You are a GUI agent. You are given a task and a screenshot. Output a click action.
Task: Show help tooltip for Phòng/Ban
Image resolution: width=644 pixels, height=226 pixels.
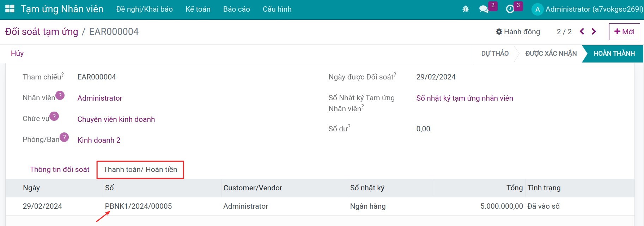point(64,137)
